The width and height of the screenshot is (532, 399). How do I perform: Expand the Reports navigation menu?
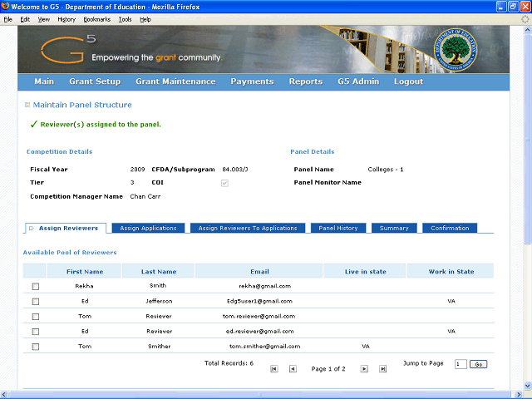pyautogui.click(x=305, y=81)
